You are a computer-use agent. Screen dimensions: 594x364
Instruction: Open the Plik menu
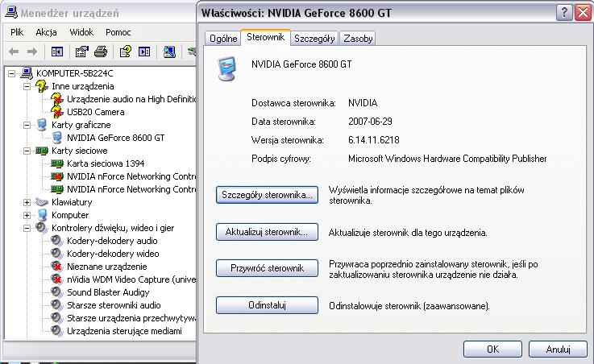point(17,32)
